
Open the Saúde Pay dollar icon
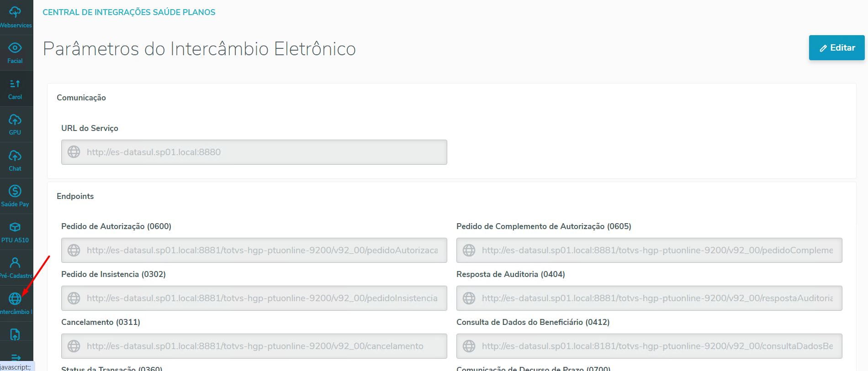(15, 195)
